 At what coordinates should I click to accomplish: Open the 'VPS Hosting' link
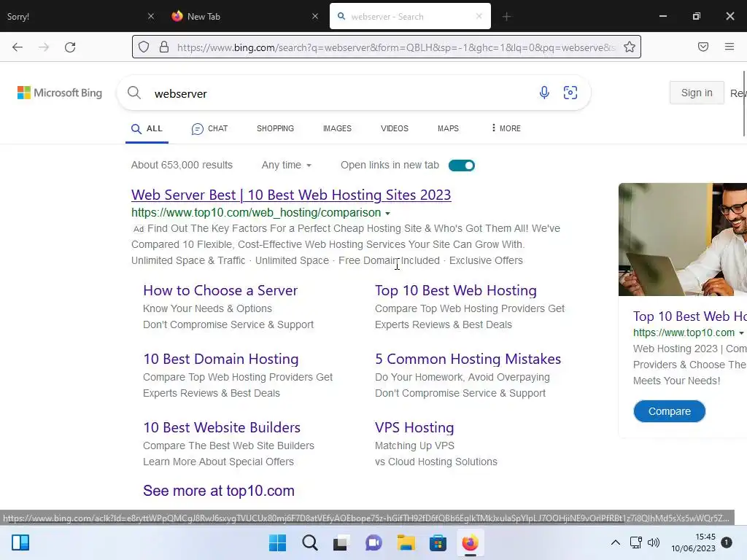[x=414, y=427]
